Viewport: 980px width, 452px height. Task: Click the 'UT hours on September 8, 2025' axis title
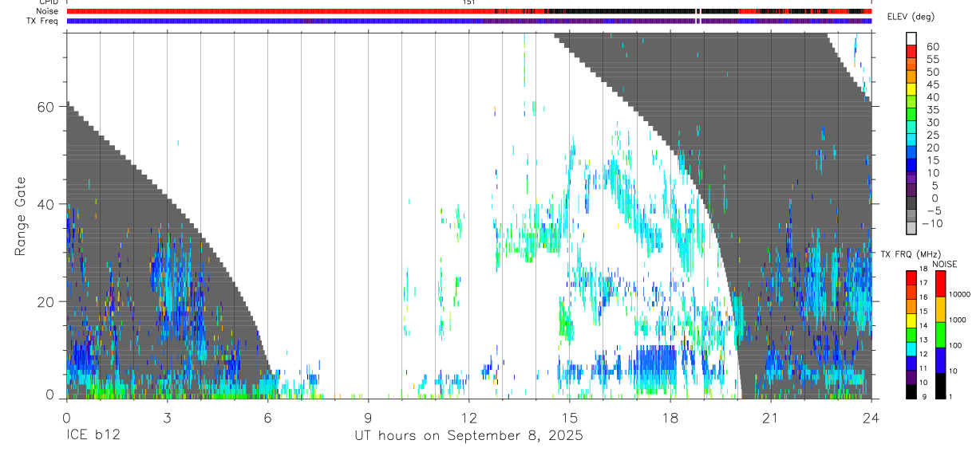click(x=468, y=436)
